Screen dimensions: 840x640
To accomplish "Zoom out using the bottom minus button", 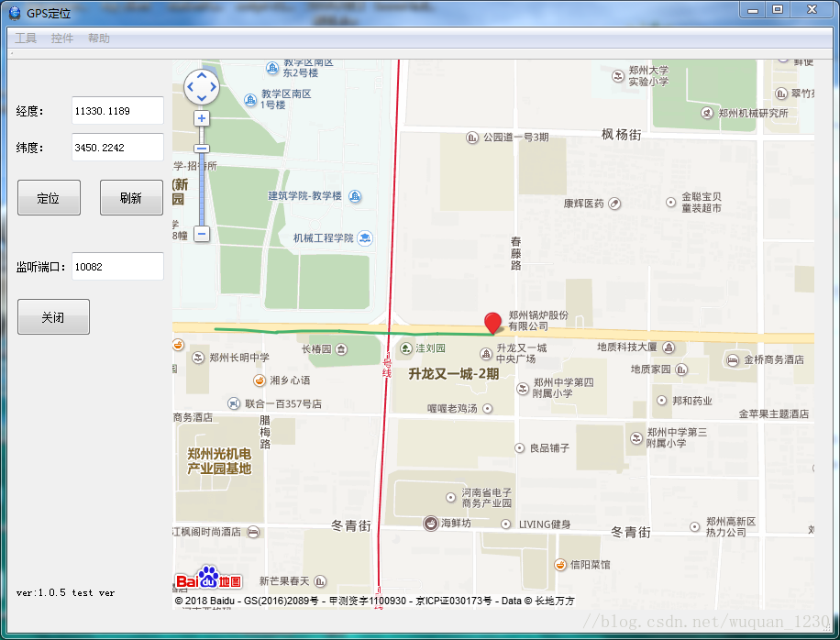I will tap(202, 234).
